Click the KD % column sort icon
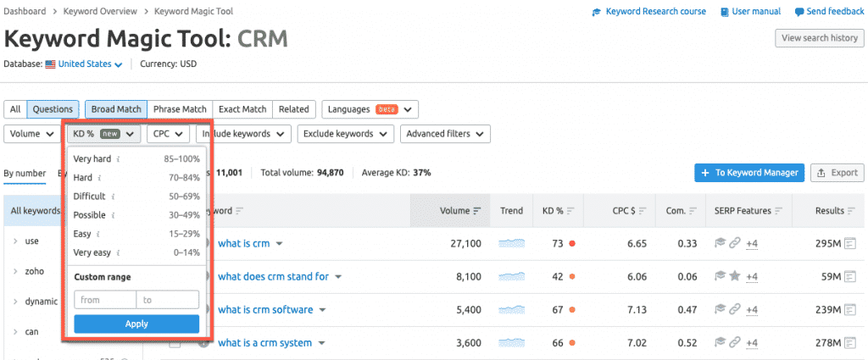 click(570, 211)
